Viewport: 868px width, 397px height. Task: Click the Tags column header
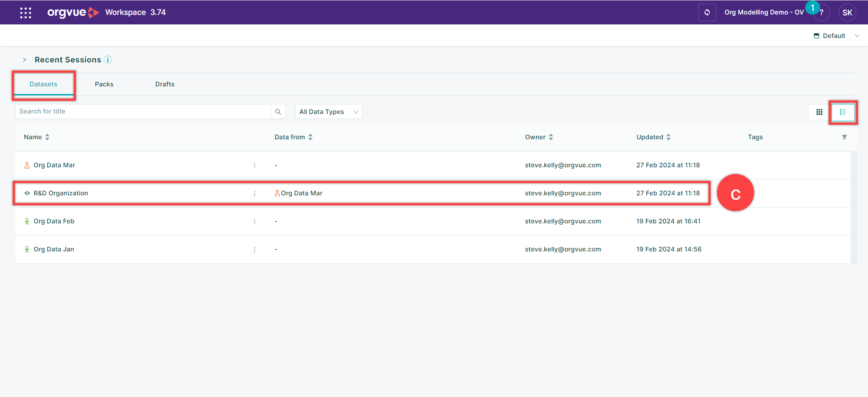pos(755,137)
